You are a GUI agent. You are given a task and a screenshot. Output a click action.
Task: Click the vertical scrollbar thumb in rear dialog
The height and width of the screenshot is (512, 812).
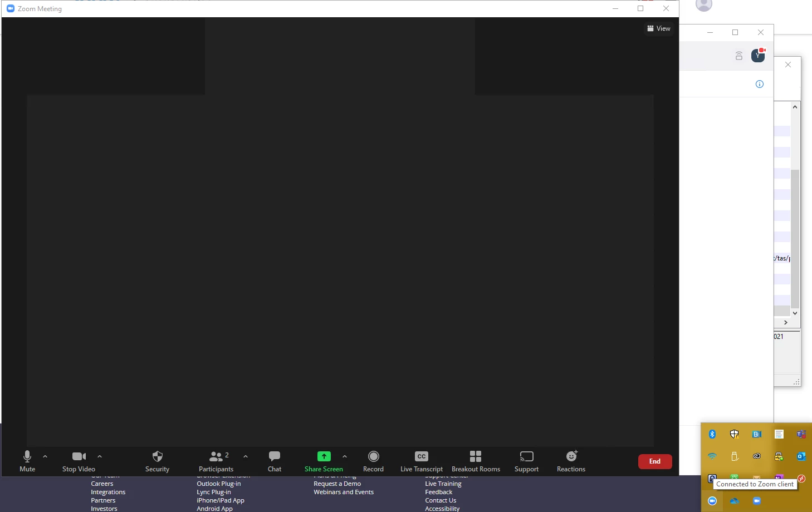(x=795, y=238)
